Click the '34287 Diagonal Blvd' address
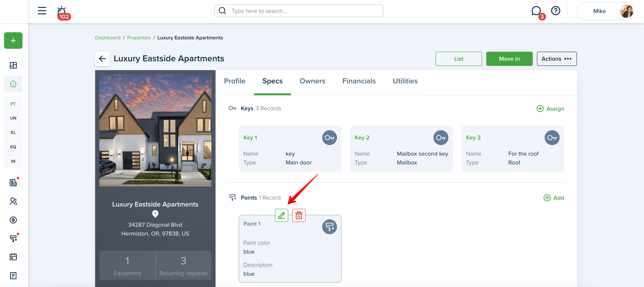Viewport: 644px width, 287px height. 155,225
